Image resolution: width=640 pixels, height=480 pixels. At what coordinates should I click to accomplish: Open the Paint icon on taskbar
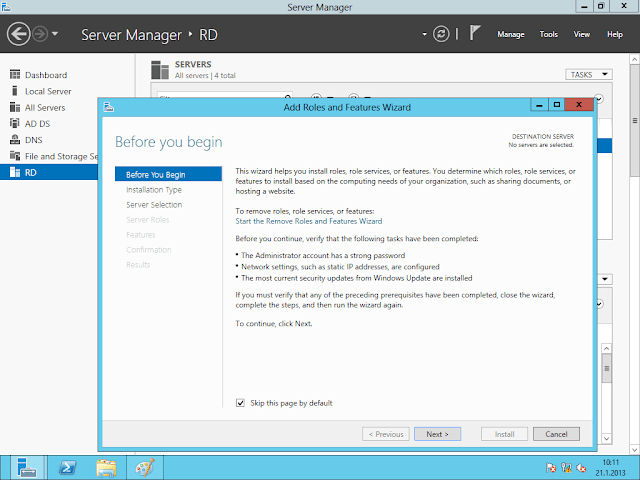(x=146, y=466)
